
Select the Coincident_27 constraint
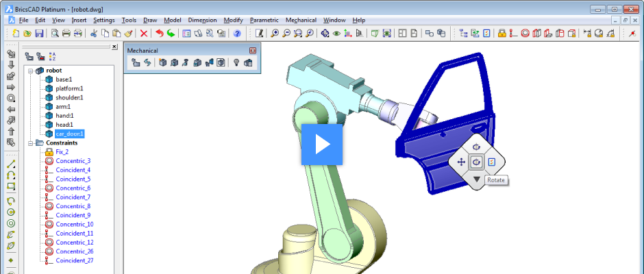[x=75, y=260]
